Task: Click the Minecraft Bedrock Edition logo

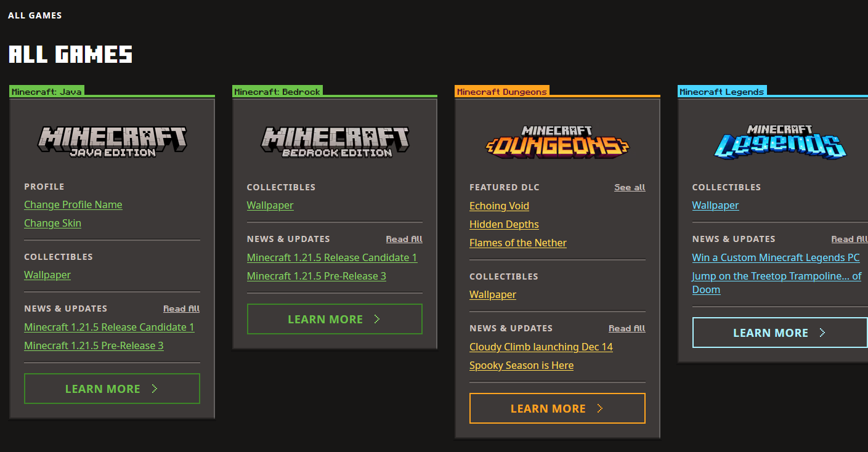Action: click(335, 142)
